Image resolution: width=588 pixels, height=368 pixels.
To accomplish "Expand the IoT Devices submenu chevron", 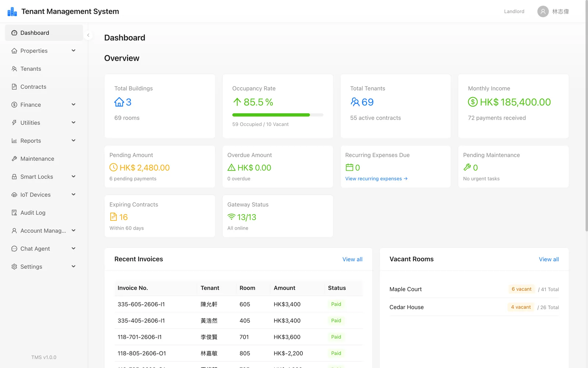I will coord(73,194).
